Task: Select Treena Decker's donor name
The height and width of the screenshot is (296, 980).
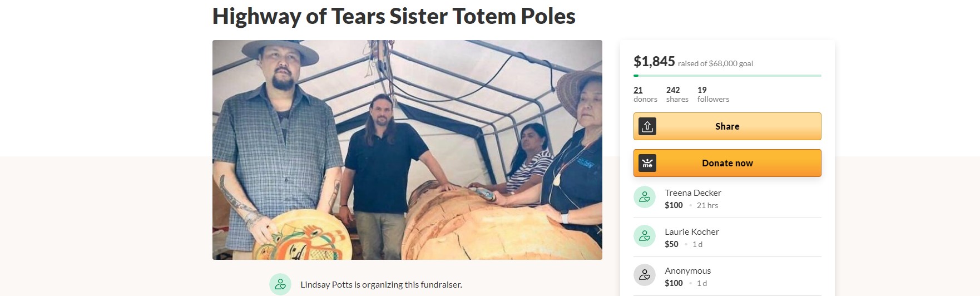Action: pyautogui.click(x=693, y=193)
